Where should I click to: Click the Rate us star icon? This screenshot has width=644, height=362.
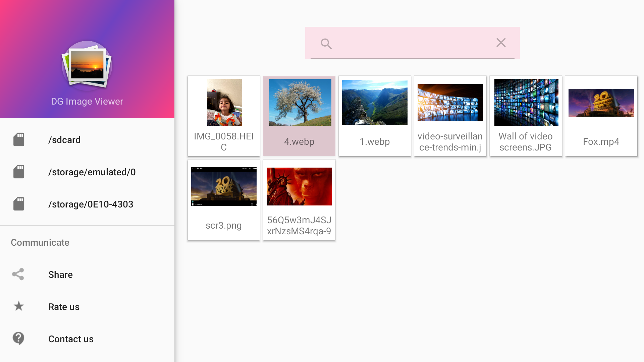coord(19,306)
